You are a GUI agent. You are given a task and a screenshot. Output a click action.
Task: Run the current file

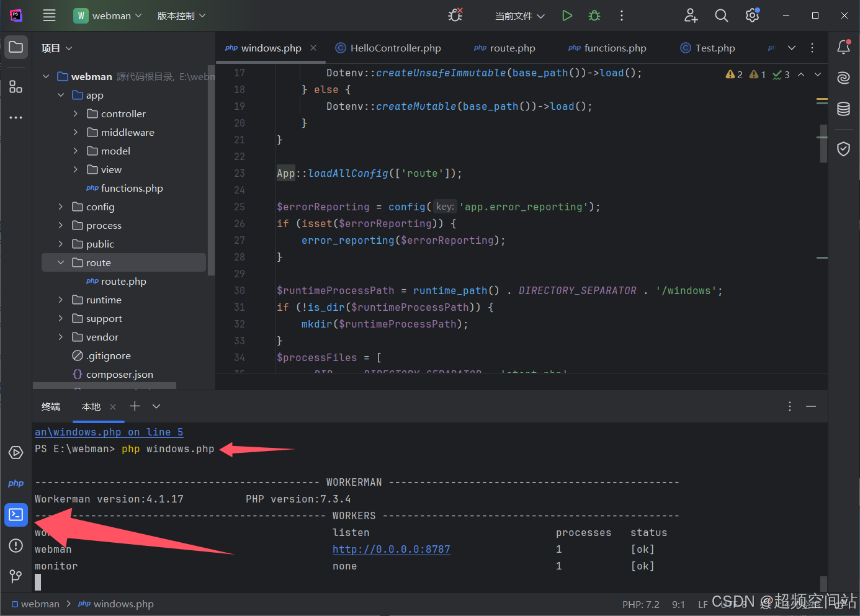(567, 16)
